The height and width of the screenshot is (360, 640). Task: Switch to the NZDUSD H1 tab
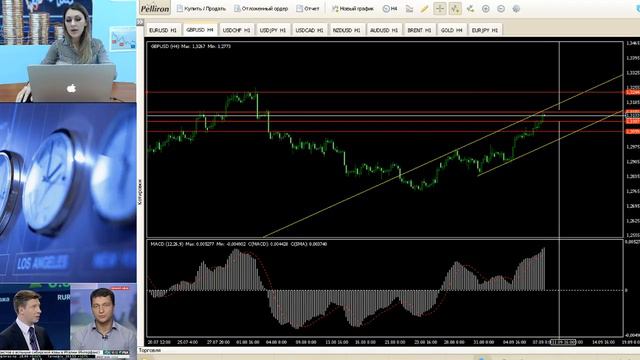click(346, 30)
